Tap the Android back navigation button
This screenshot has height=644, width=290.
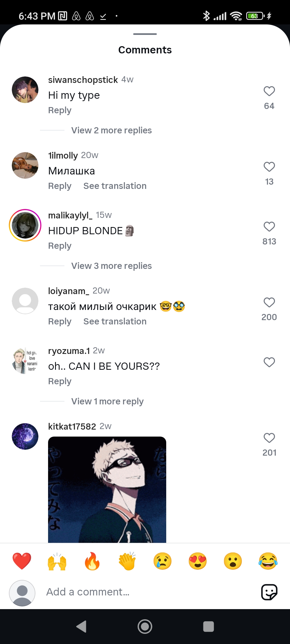[81, 627]
